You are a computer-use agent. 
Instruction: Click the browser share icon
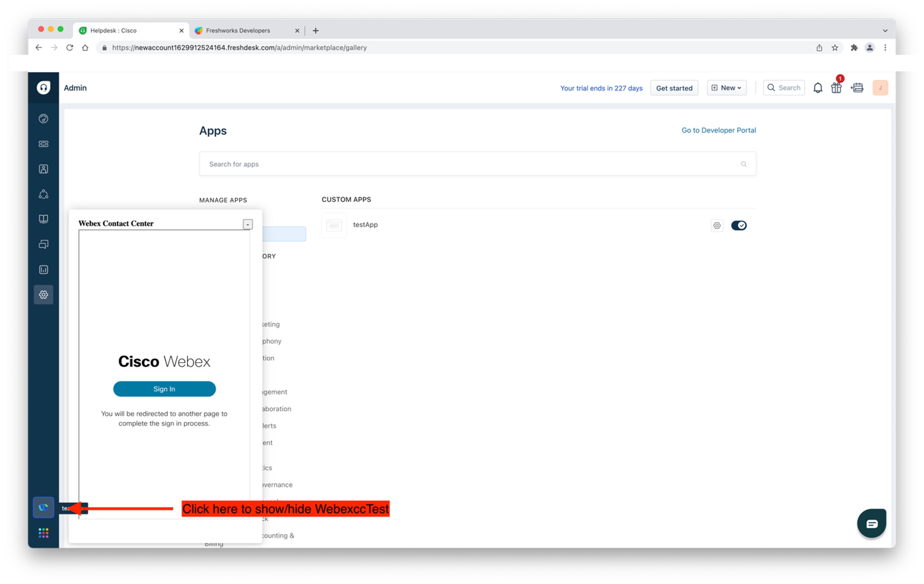tap(819, 47)
